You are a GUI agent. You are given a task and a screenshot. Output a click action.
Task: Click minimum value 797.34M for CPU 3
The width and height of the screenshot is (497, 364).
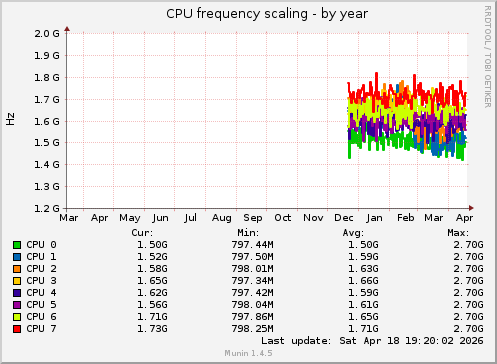[252, 281]
